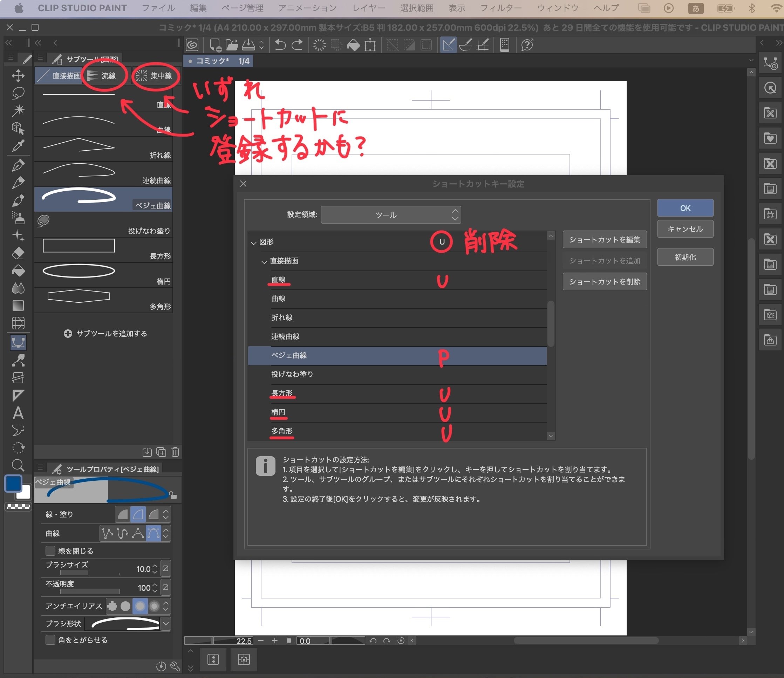Click OK in shortcut settings dialog

click(685, 208)
